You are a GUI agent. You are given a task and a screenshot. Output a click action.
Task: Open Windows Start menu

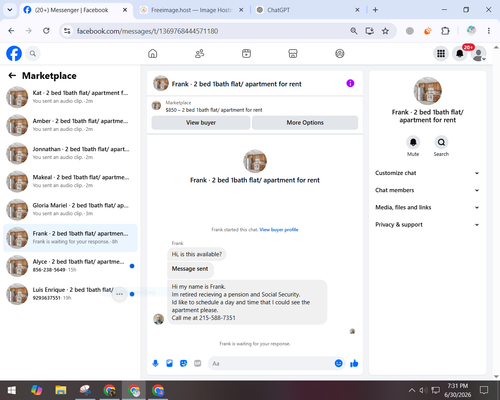pos(12,390)
